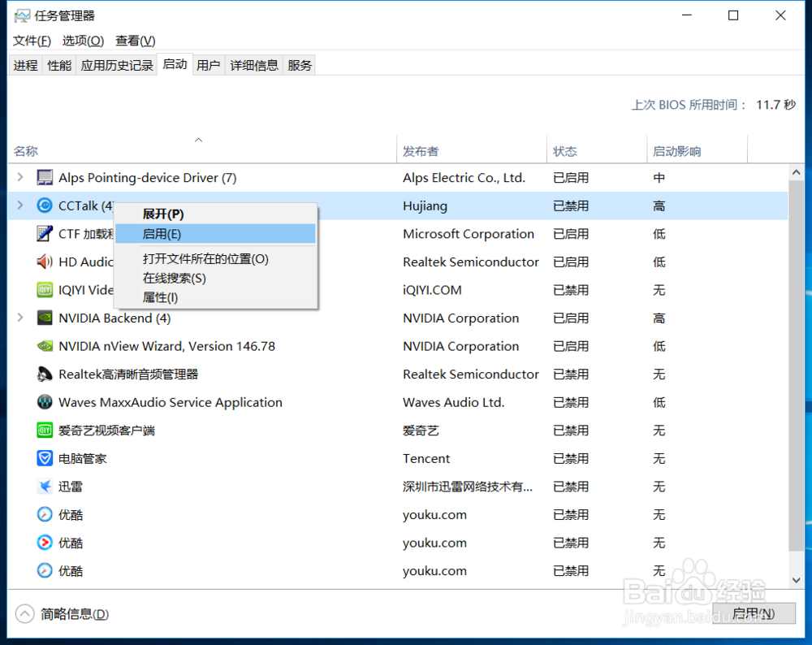
Task: Select the 电脑管家 row name
Action: point(83,458)
